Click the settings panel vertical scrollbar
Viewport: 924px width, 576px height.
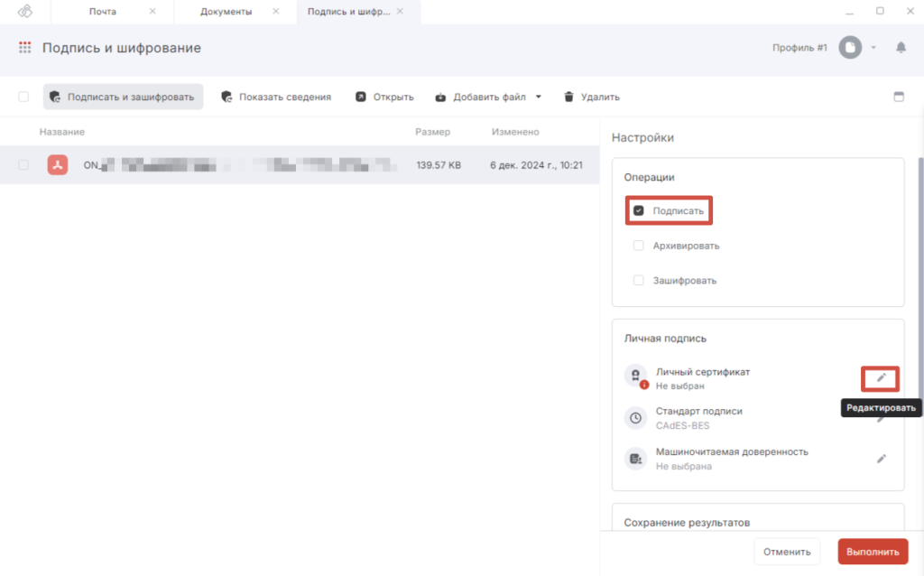pos(920,277)
